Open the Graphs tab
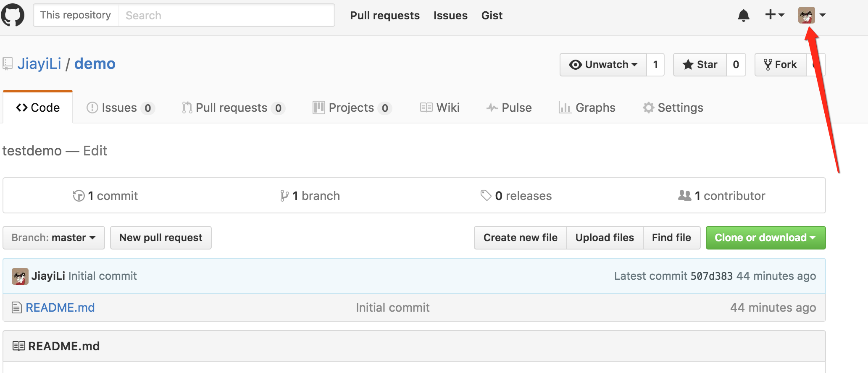 point(587,108)
